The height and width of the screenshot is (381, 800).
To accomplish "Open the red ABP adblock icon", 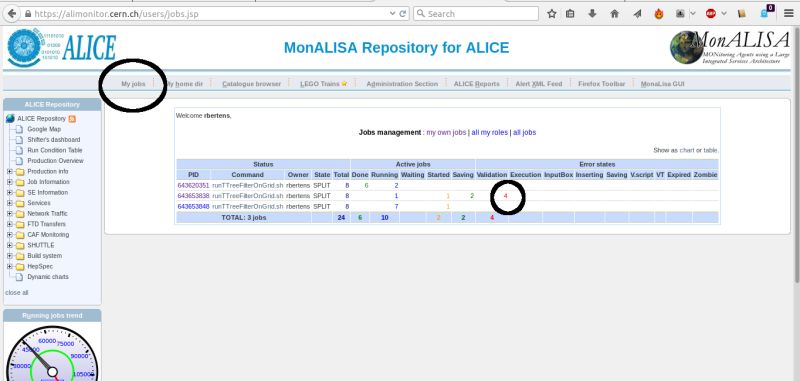I will pos(711,14).
